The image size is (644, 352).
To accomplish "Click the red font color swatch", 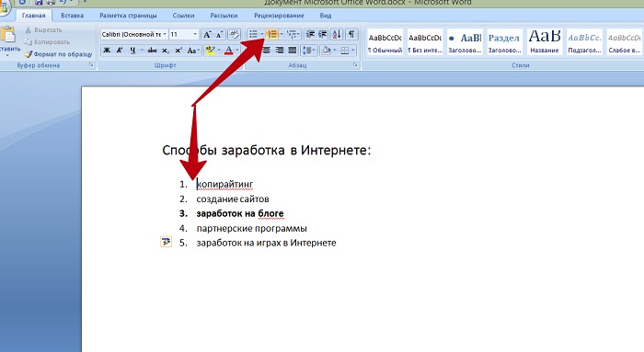I will pos(229,51).
